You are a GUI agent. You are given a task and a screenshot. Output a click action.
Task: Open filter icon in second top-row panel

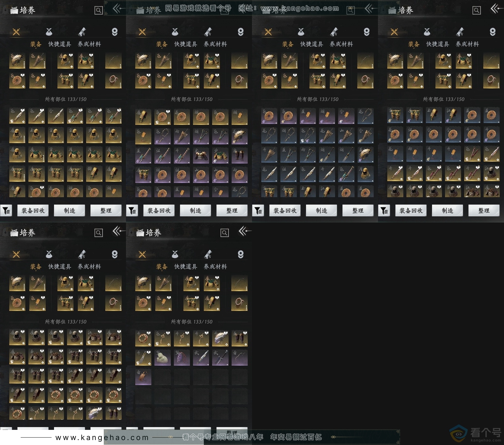(132, 210)
